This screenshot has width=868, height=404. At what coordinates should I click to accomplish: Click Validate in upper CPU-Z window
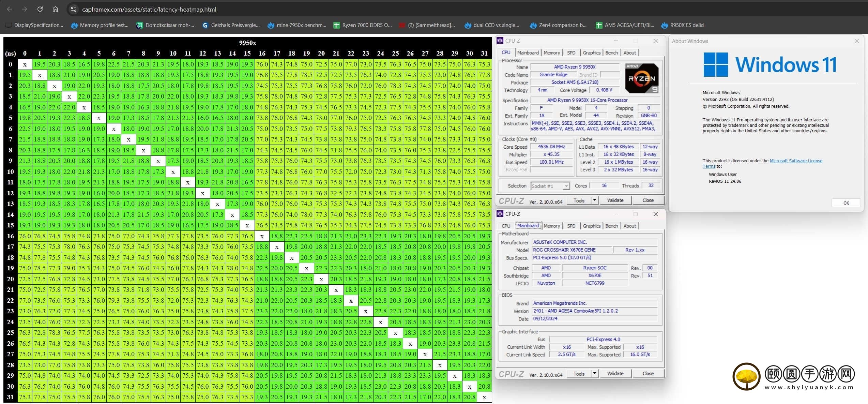[x=615, y=200]
